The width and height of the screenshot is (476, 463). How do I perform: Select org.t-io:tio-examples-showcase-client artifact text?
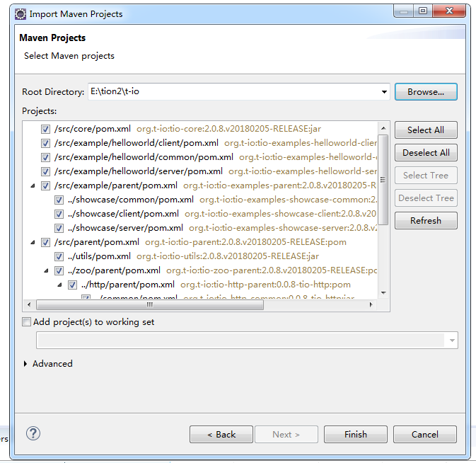click(280, 214)
